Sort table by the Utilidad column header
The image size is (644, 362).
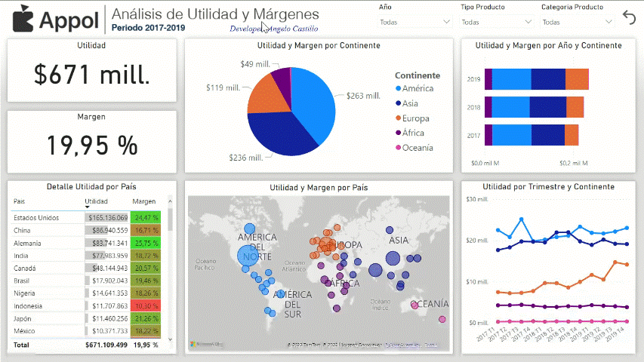(96, 201)
